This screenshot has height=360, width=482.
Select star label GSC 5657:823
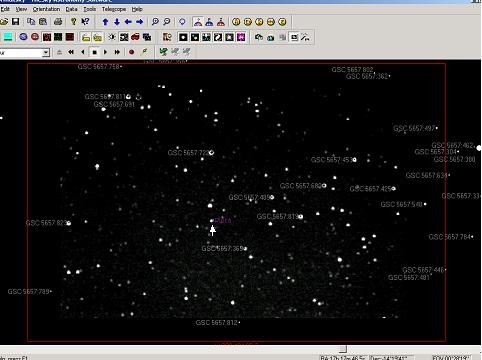tap(46, 223)
